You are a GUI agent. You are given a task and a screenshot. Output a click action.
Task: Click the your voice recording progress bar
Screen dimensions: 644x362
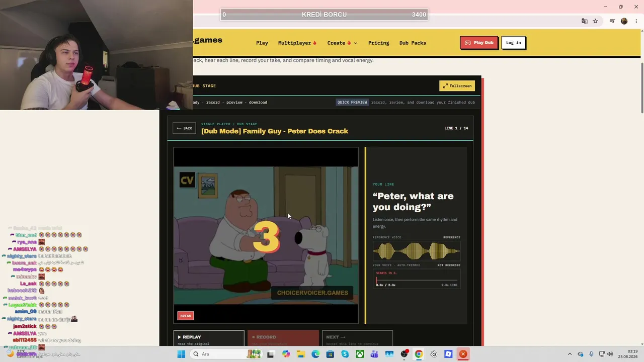(417, 280)
